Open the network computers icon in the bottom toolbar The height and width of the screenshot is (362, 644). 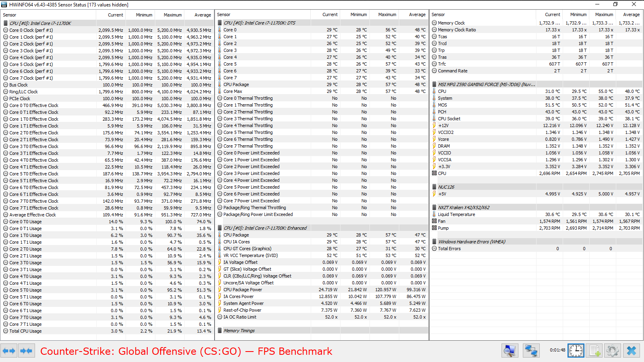click(531, 351)
